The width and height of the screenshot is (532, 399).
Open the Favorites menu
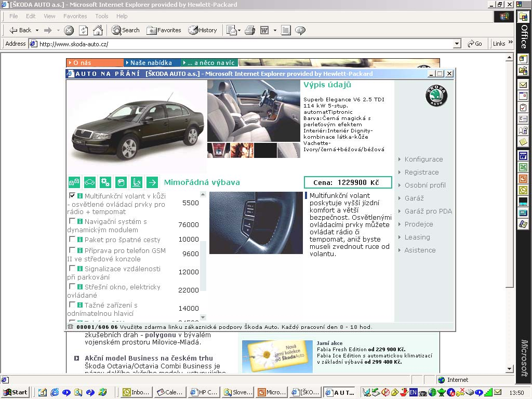pos(75,16)
